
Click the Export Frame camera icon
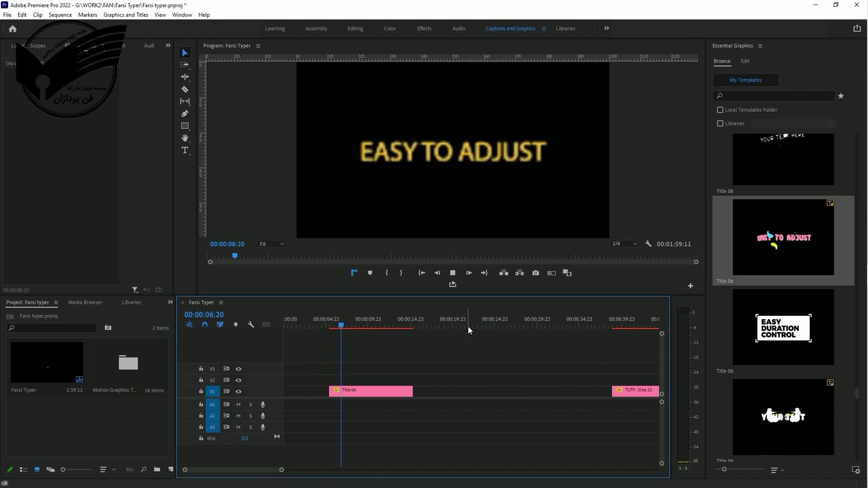pyautogui.click(x=536, y=273)
